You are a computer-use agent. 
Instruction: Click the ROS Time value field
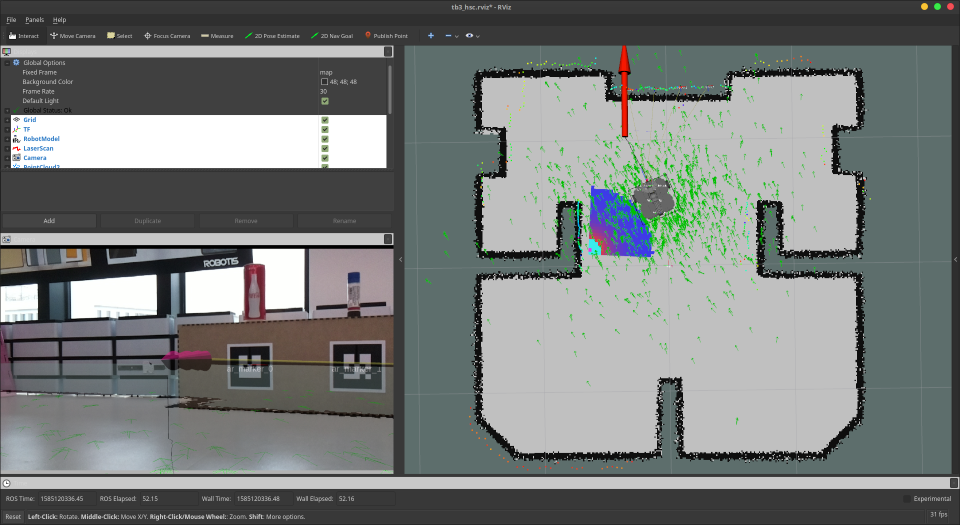66,499
